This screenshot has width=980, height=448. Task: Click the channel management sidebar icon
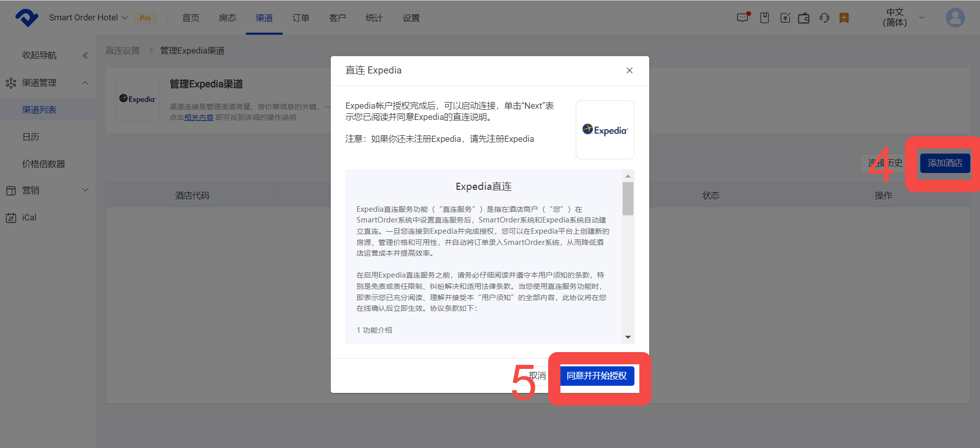pos(11,83)
